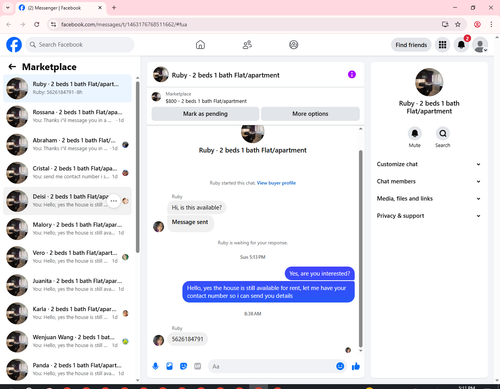500x389 pixels.
Task: Expand the Chat members section
Action: tap(429, 181)
